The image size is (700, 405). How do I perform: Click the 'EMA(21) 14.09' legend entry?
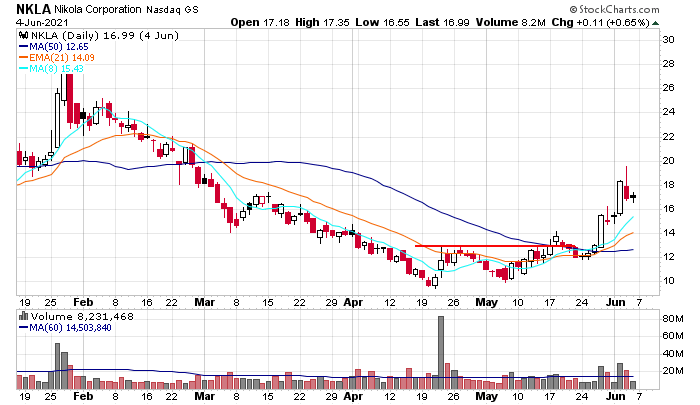(62, 58)
